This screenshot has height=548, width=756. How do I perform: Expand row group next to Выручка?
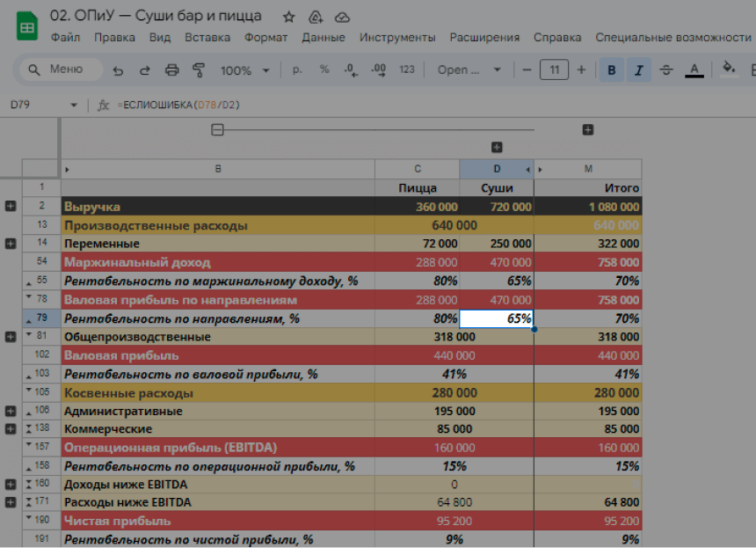click(11, 206)
